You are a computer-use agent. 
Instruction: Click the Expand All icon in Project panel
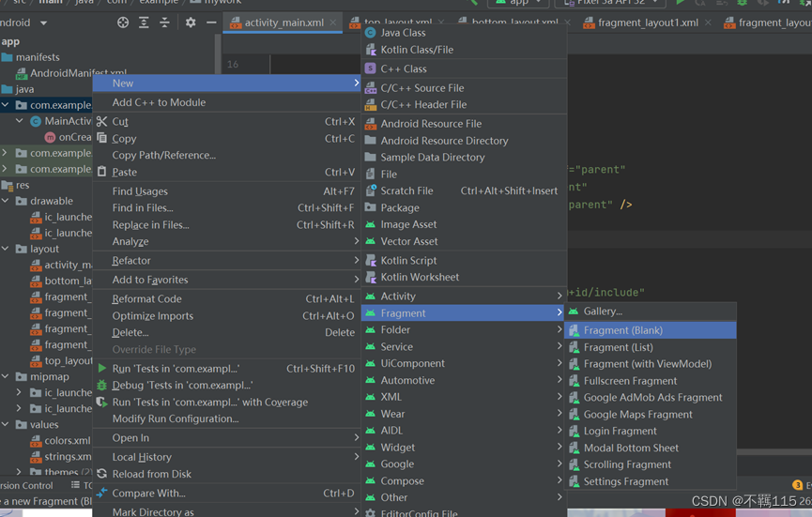[x=144, y=23]
